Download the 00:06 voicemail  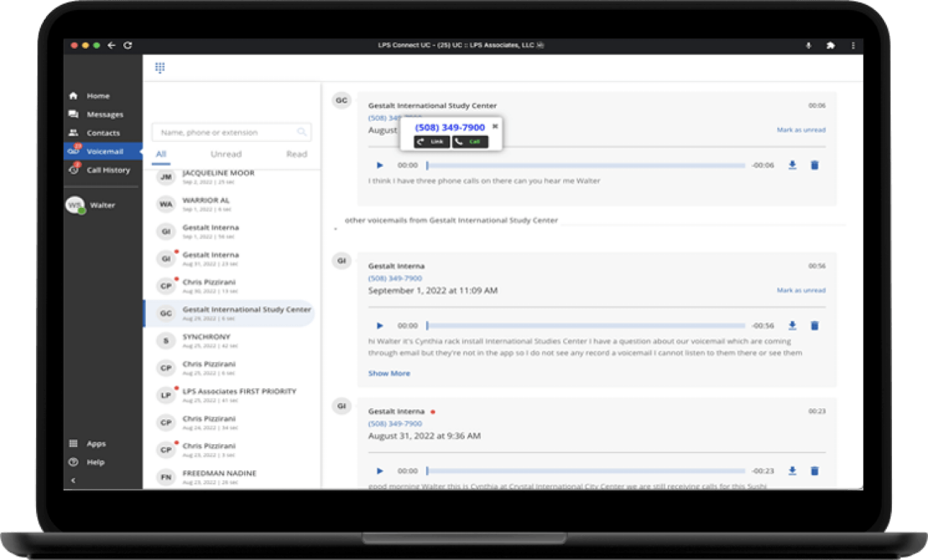(792, 165)
